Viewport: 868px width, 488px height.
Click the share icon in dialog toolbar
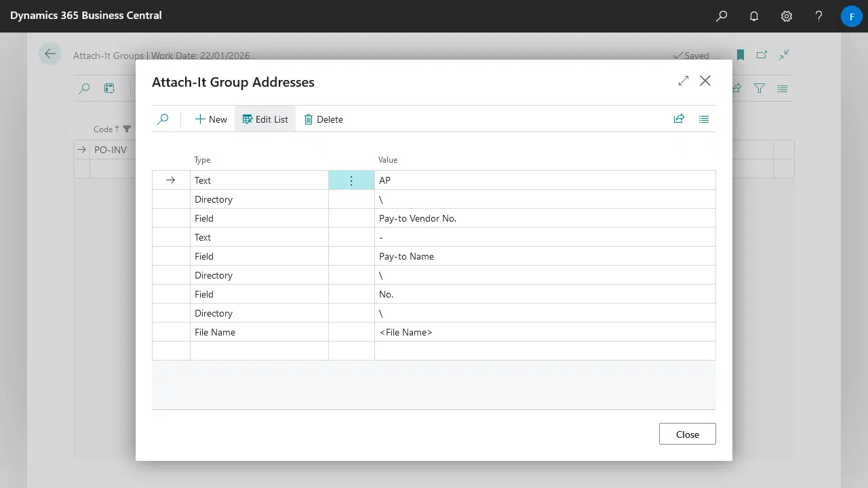[x=679, y=119]
